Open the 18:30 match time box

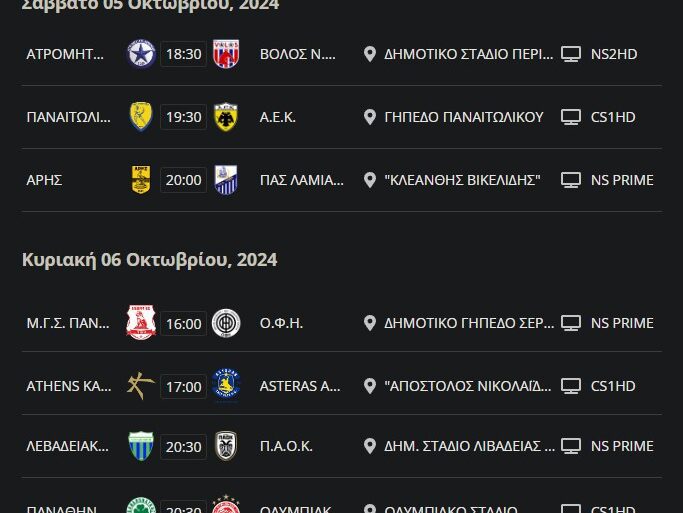(183, 54)
